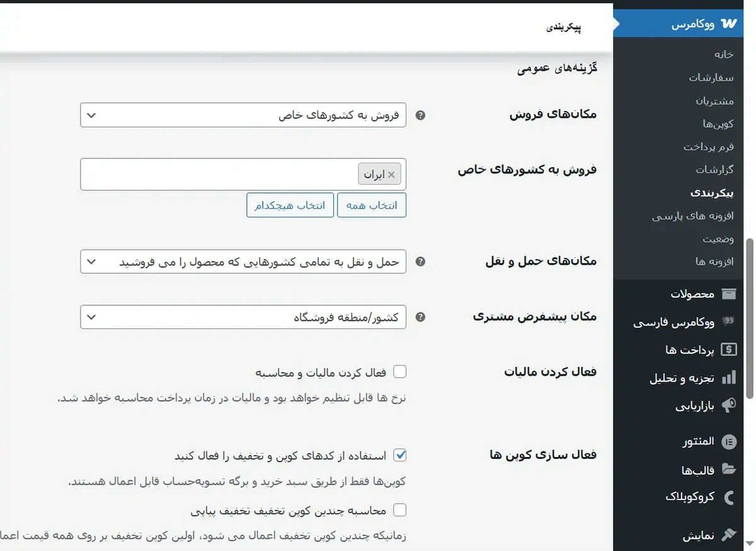Click description text starting نرخ ها قابل تنظیم
Screen dimensions: 756x551
pyautogui.click(x=232, y=398)
